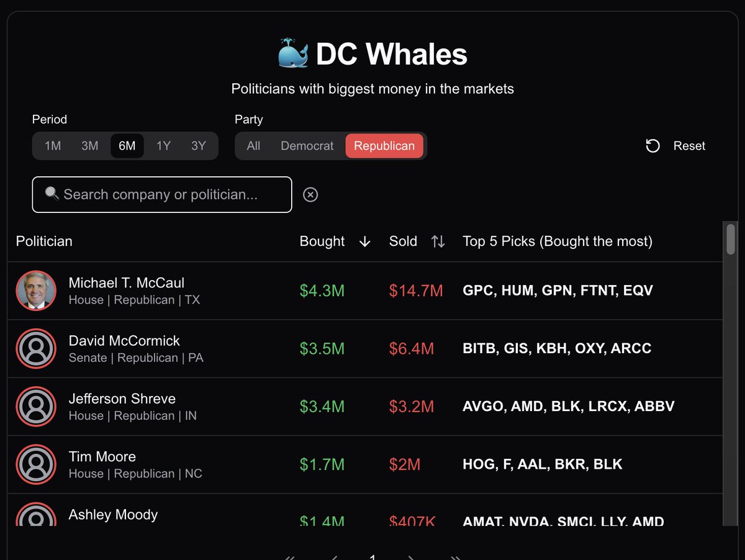Select the 1Y period
The image size is (745, 560).
coord(163,146)
